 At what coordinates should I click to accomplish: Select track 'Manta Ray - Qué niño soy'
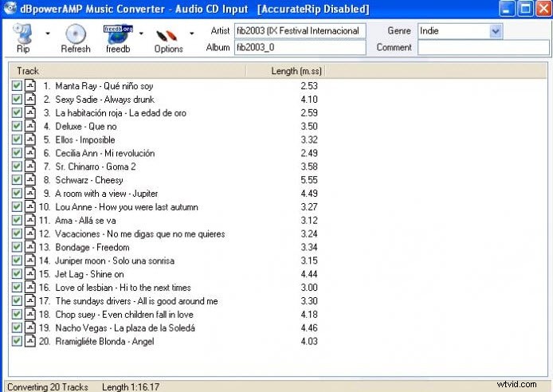coord(104,86)
